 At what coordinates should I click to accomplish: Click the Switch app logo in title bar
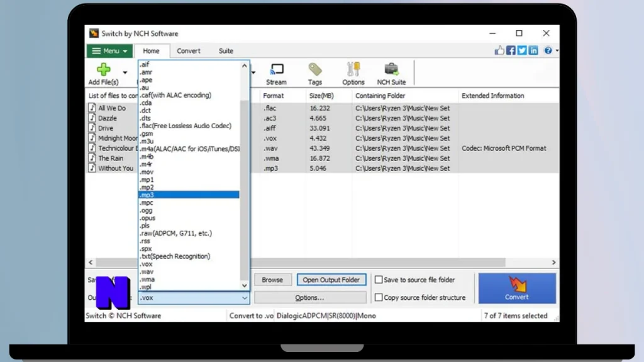(x=94, y=33)
